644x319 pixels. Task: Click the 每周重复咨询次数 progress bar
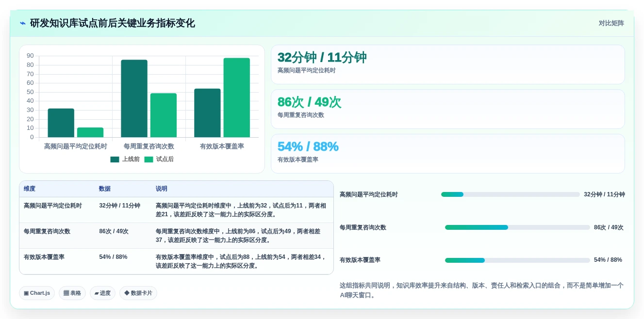click(x=517, y=227)
